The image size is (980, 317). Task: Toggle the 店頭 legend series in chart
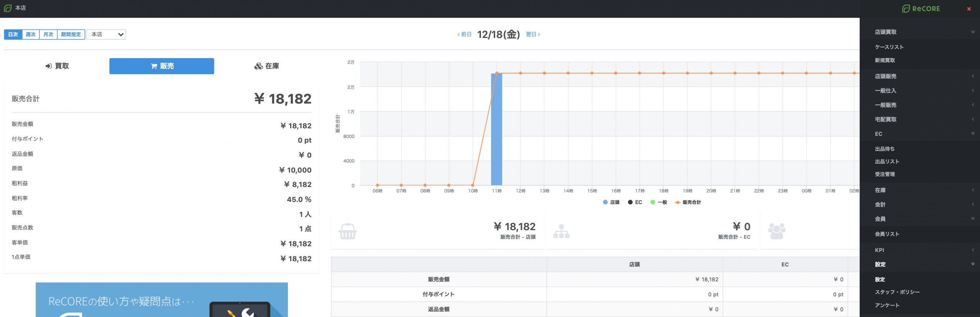(x=611, y=202)
